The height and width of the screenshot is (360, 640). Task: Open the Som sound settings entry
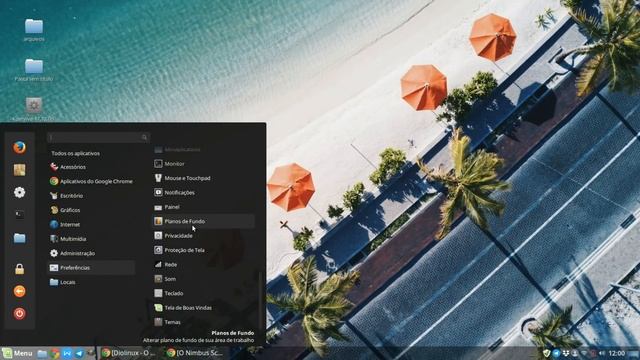(204, 279)
